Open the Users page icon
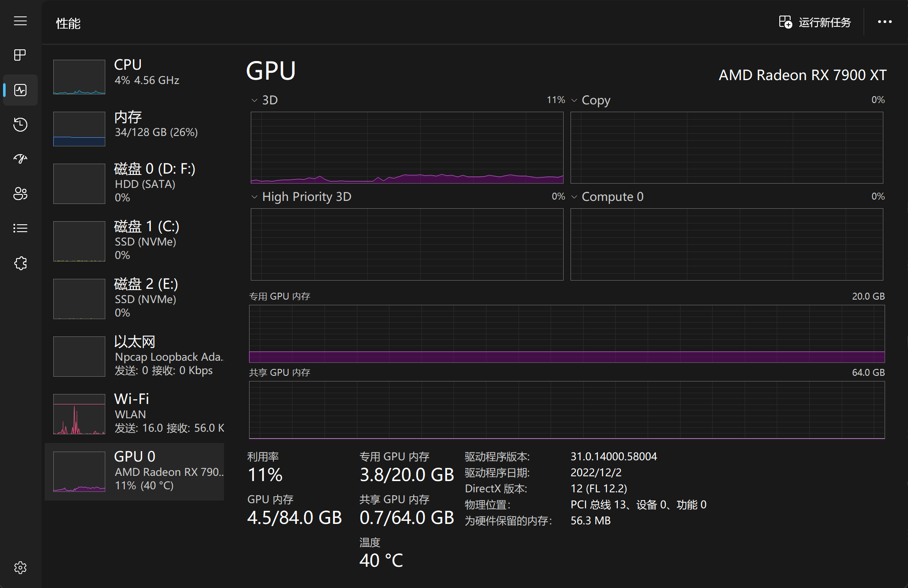Viewport: 908px width, 588px height. pyautogui.click(x=20, y=194)
